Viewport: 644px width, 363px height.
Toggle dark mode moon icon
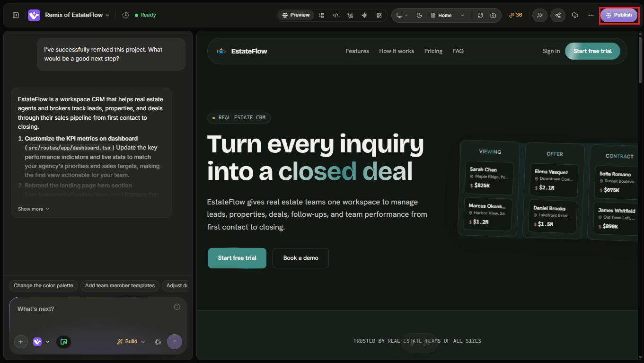tap(419, 15)
